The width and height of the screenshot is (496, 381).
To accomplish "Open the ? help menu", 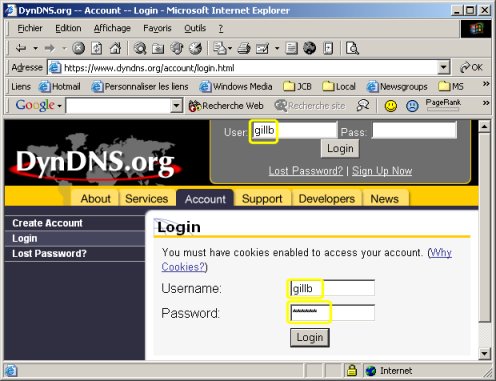I will point(221,29).
